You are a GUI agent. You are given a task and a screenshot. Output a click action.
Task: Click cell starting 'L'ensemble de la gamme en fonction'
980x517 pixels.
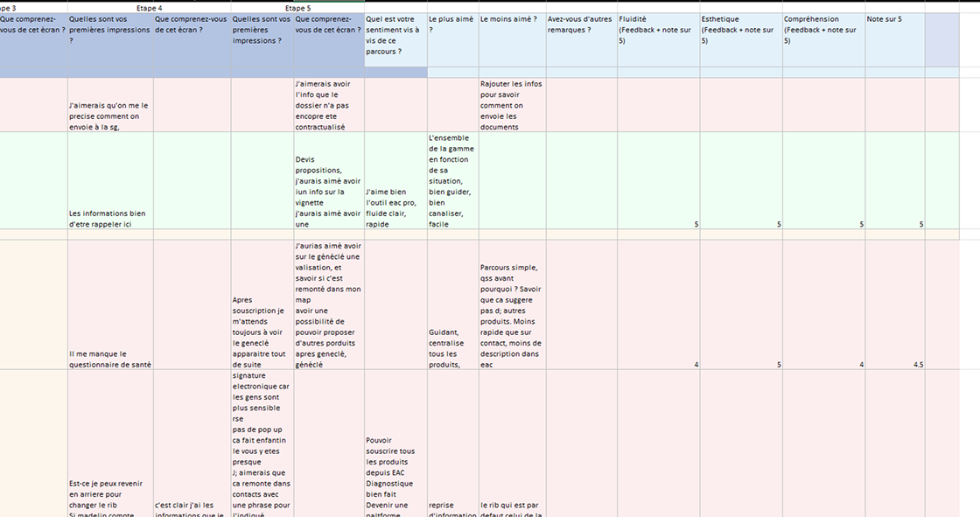pyautogui.click(x=453, y=181)
